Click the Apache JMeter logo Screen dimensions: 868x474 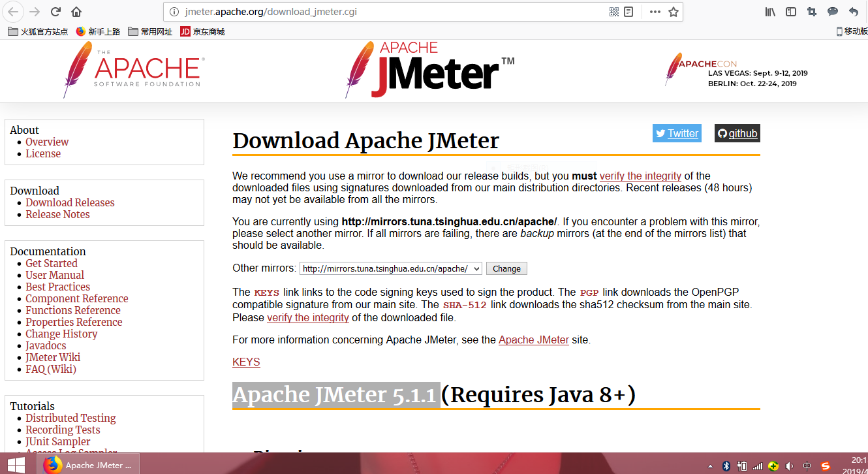click(x=430, y=69)
